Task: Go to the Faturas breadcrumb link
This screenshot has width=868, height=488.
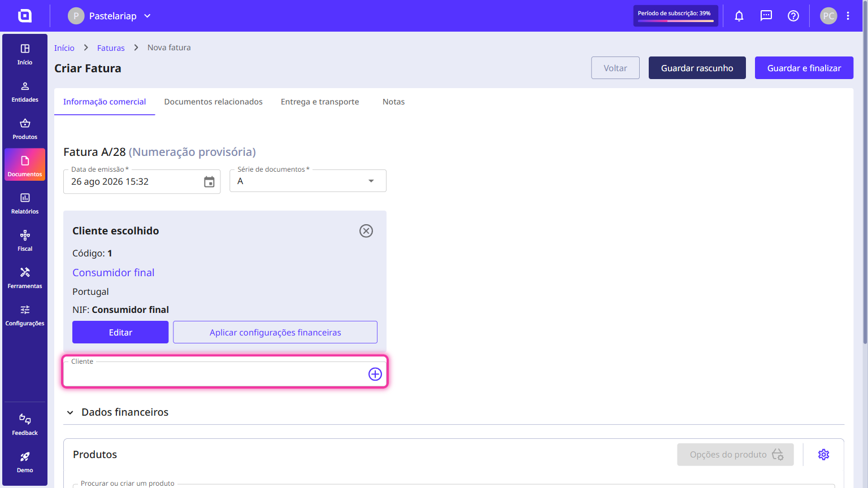Action: point(111,48)
